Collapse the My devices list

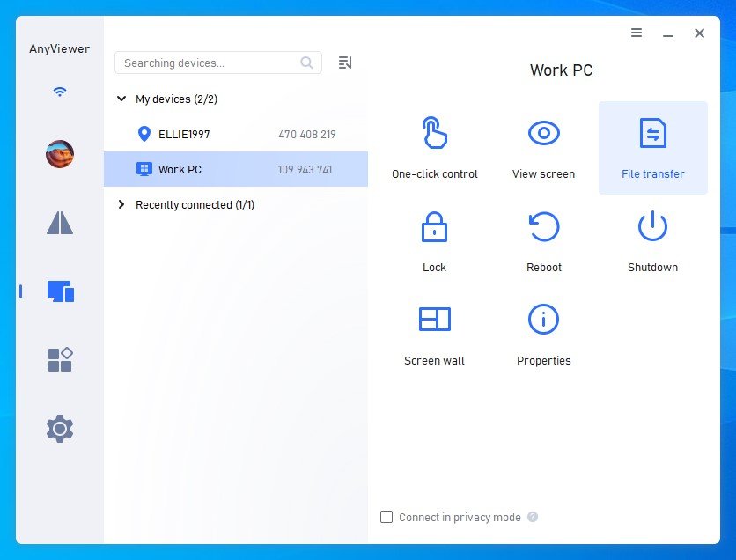[x=121, y=99]
